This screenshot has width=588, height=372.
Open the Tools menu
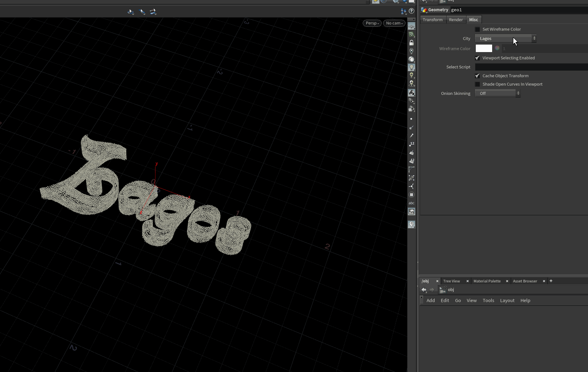[488, 301]
